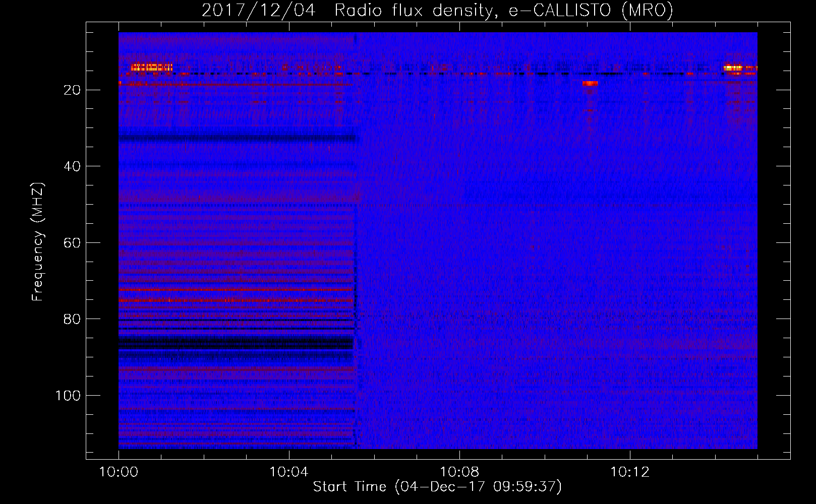Click the 40 MHz frequency tick label
Screen dimensions: 816x504
pyautogui.click(x=73, y=166)
